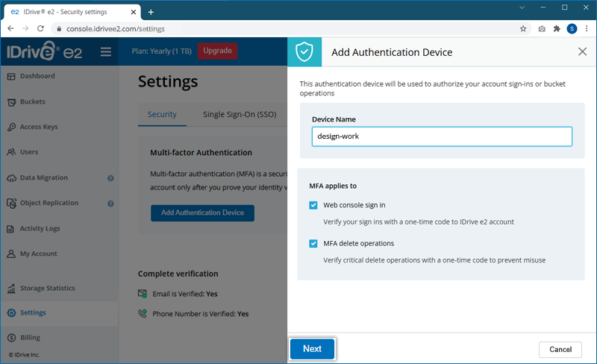The image size is (597, 364).
Task: Close the Add Authentication Device panel
Action: click(582, 51)
